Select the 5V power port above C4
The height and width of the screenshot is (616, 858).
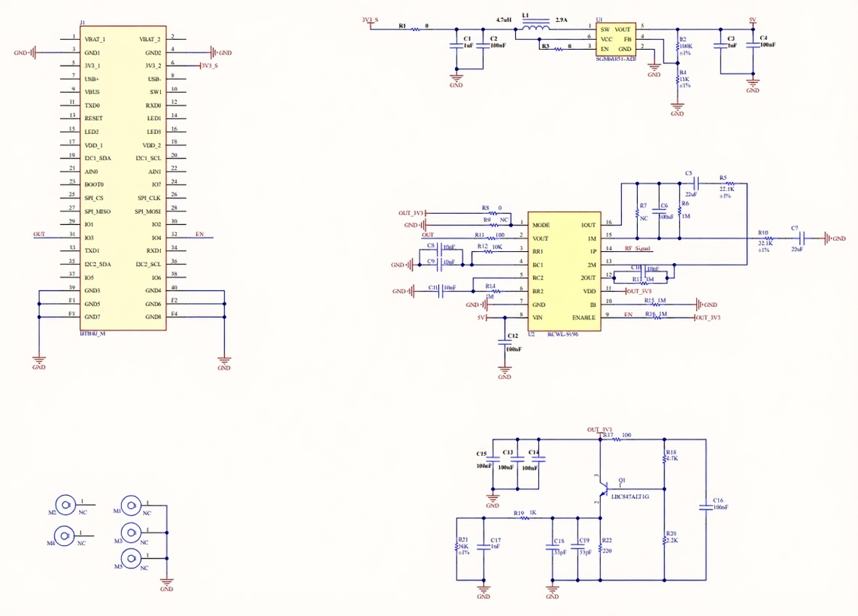(753, 20)
